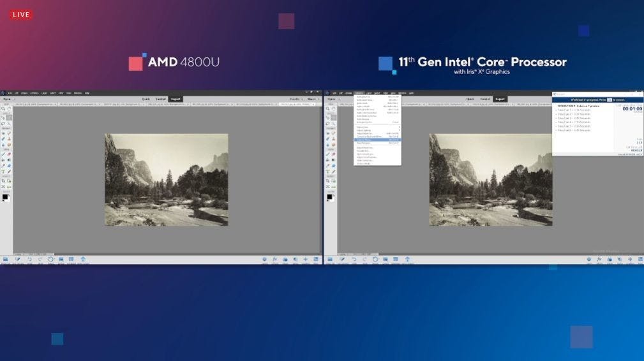Screen dimensions: 644x361
Task: Open the Help menu in the AMD window
Action: tap(87, 92)
